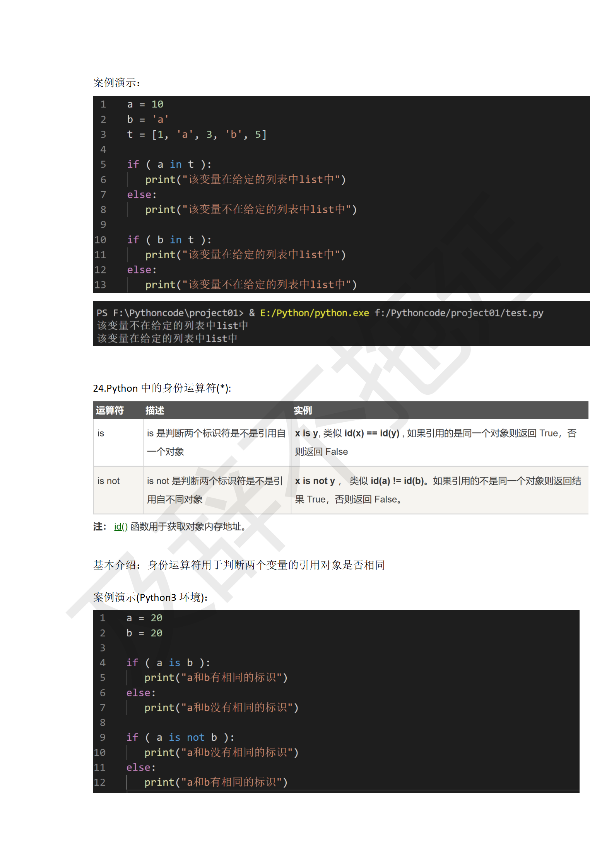Click 'else:' on line 11 of second code
The image size is (614, 868).
click(141, 767)
